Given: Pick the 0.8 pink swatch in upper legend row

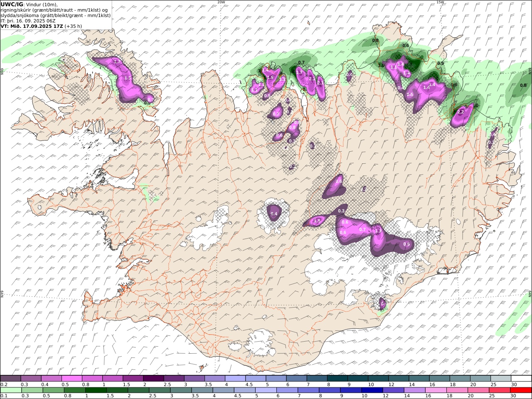Looking at the screenshot, I should [92, 379].
